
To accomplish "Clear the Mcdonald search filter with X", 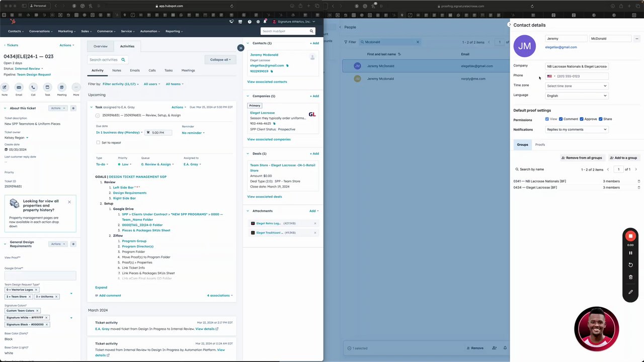I will coord(418,42).
